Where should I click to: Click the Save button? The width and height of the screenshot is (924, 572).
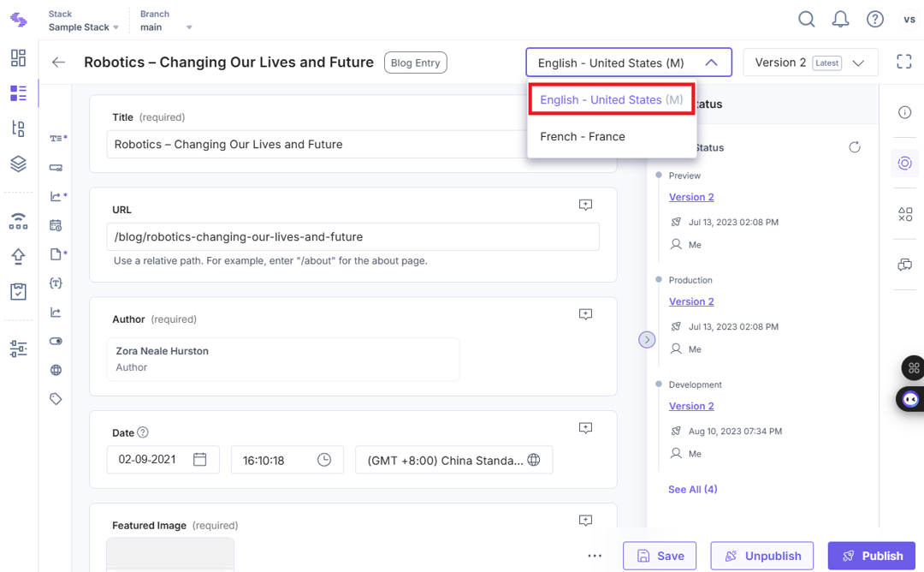pyautogui.click(x=660, y=556)
